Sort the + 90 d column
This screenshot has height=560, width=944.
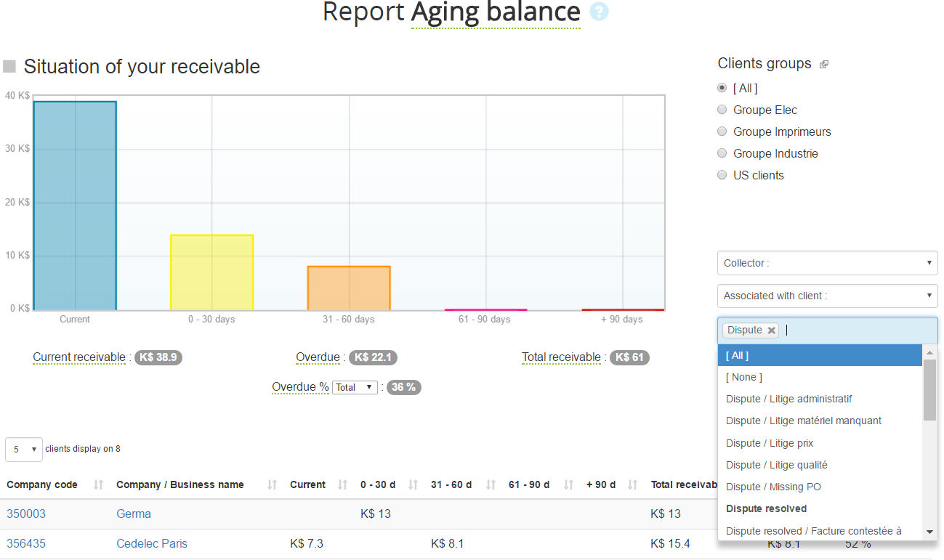point(632,485)
